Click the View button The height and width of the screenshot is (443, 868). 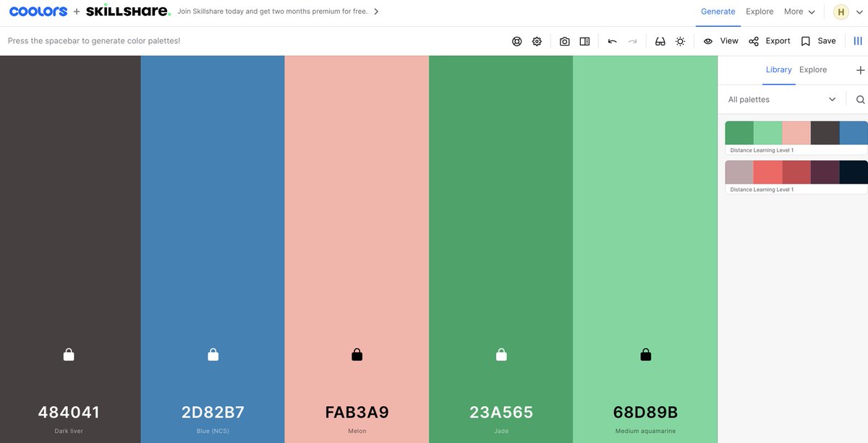pyautogui.click(x=720, y=41)
